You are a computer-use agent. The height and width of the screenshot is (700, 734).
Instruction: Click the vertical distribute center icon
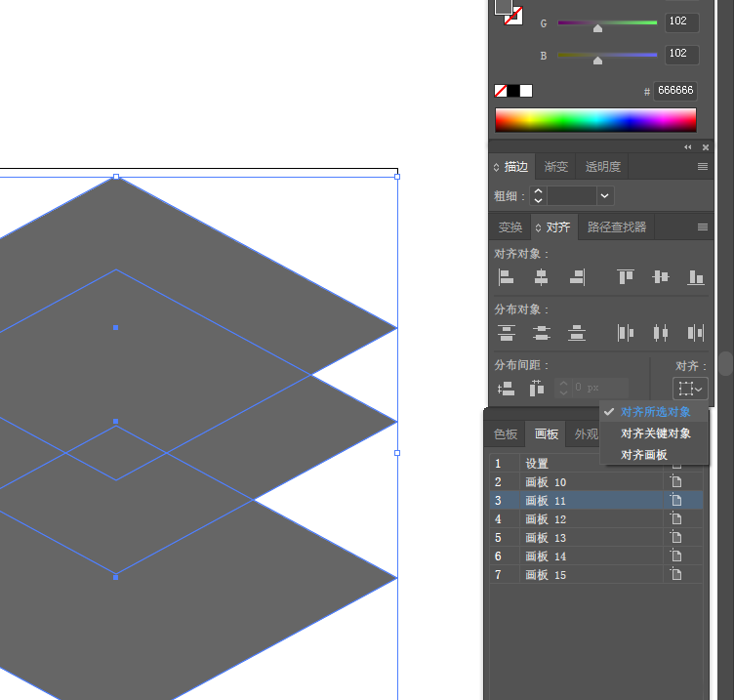pos(542,333)
